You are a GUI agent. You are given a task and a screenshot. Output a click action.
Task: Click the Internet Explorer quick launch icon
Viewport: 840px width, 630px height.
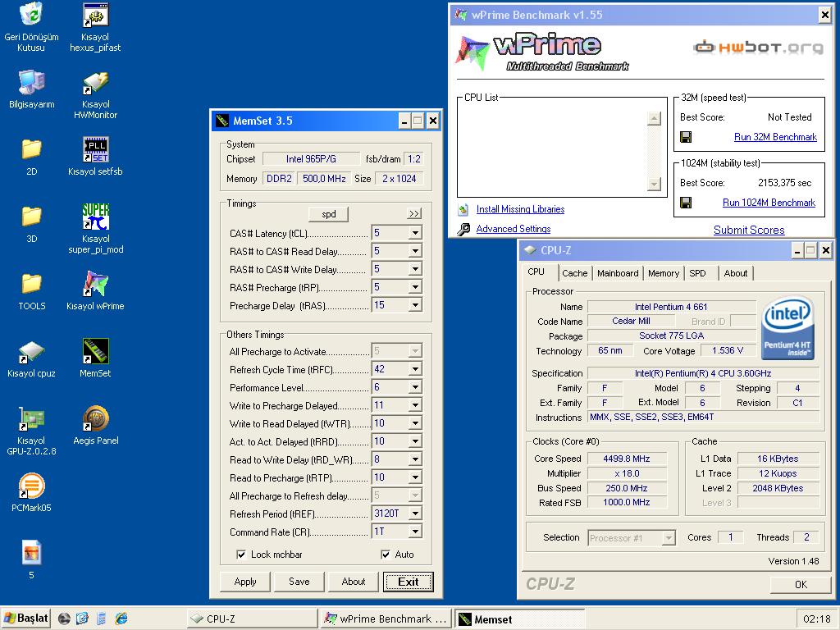click(x=121, y=619)
